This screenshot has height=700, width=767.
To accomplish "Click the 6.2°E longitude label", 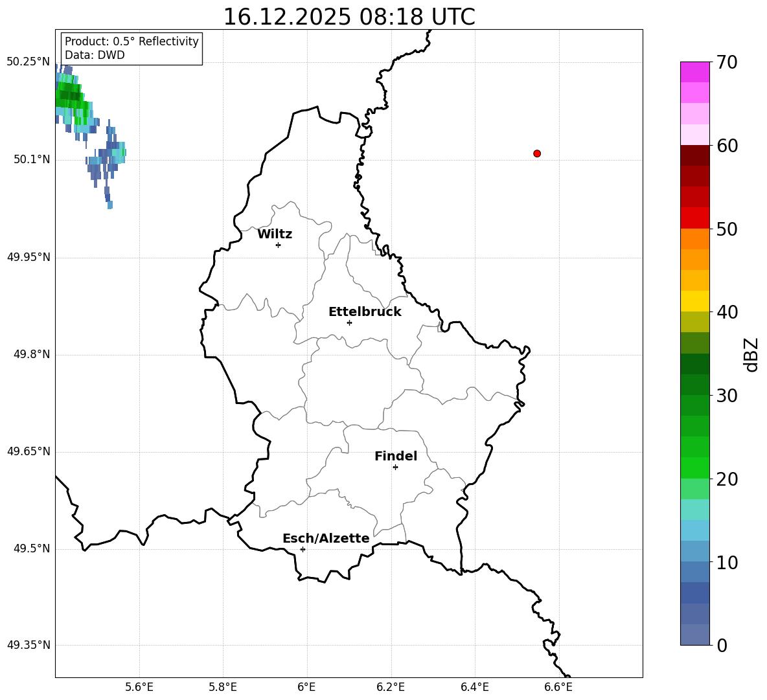I will tap(391, 687).
